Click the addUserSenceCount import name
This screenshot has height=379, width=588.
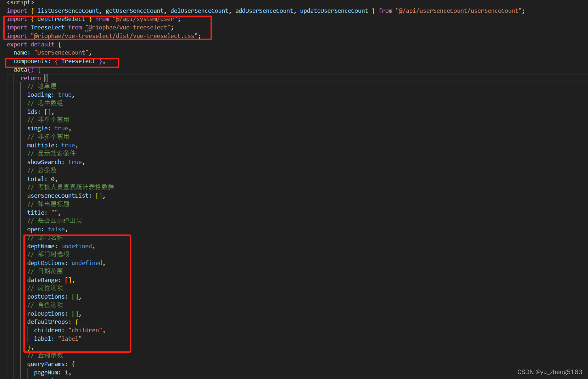point(264,11)
